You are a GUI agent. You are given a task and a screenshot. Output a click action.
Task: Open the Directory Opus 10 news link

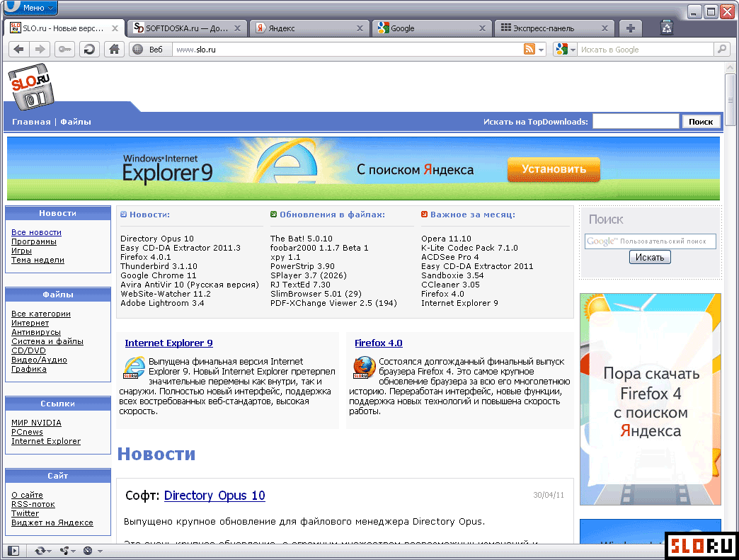click(x=214, y=496)
